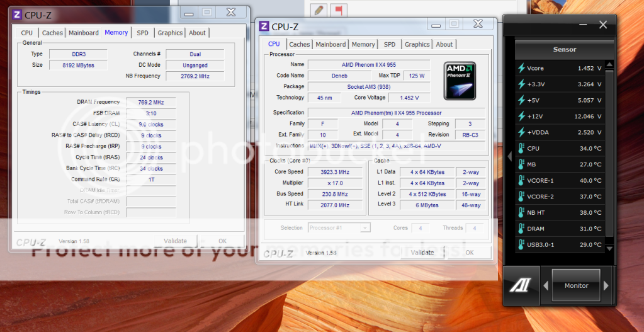Viewport: 644px width, 332px height.
Task: Click the Sensor header in AI Suite
Action: pos(565,50)
